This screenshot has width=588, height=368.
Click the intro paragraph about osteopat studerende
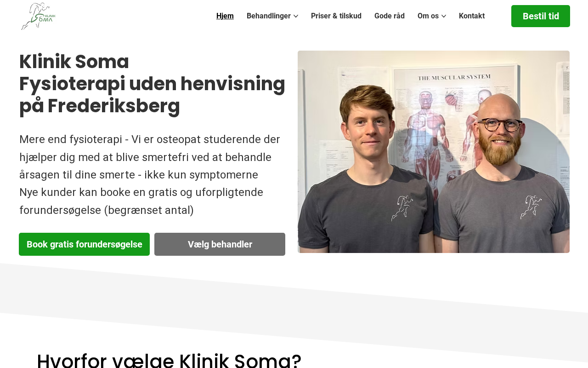click(150, 157)
